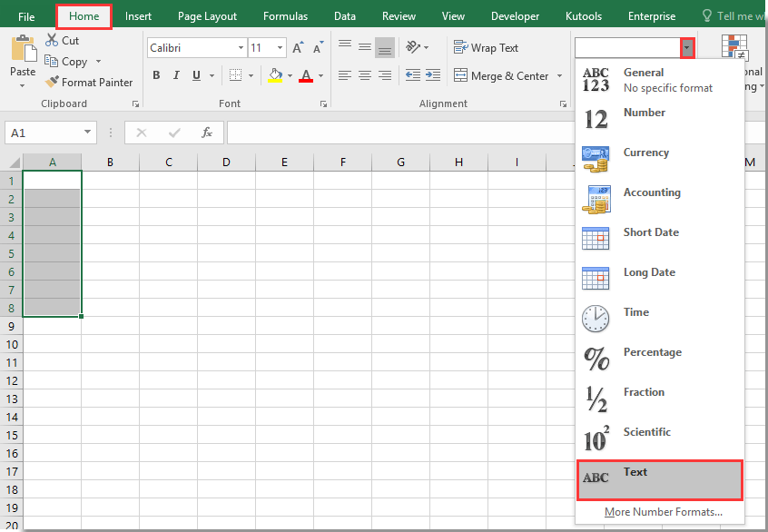Screen dimensions: 768x532
Task: Open the font name Calibri dropdown
Action: pyautogui.click(x=241, y=48)
